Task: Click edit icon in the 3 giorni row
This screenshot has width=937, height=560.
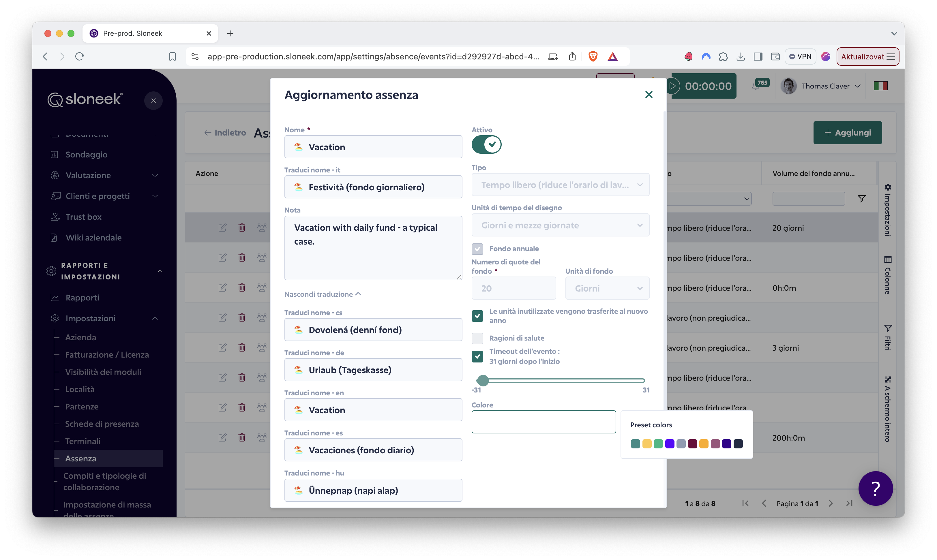Action: [222, 347]
